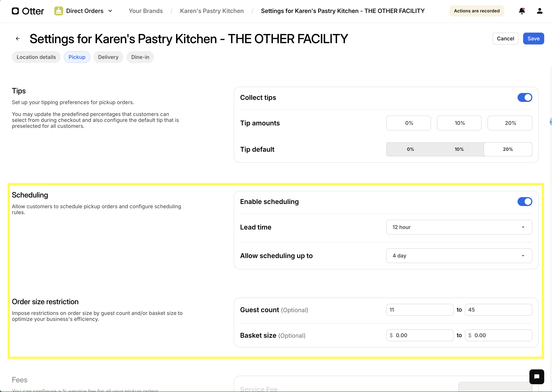Click the Direct Orders brand avatar

(x=58, y=11)
